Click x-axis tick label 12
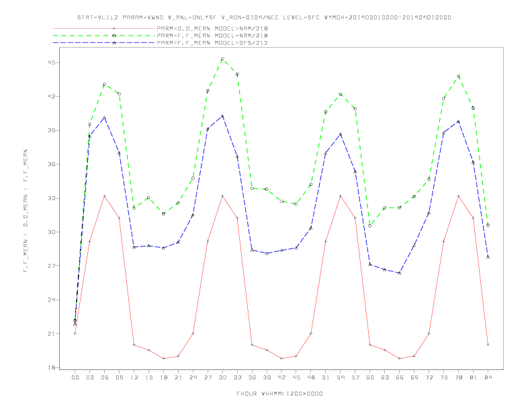This screenshot has width=532, height=411. click(134, 377)
